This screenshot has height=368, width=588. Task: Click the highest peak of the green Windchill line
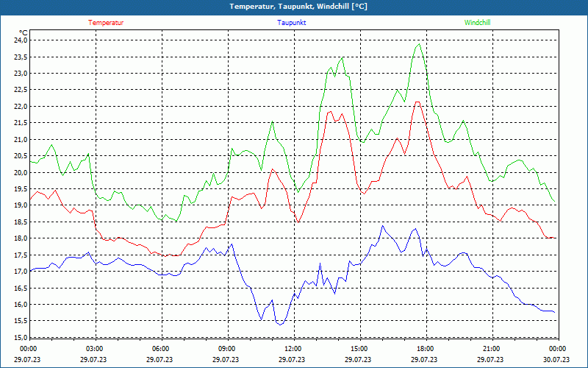point(419,44)
